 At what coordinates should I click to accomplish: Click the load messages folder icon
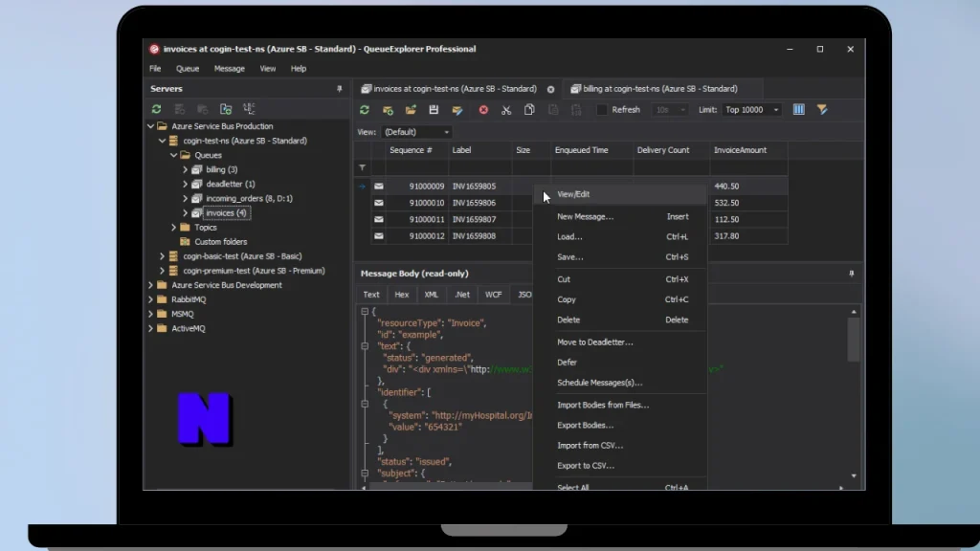[x=411, y=110]
